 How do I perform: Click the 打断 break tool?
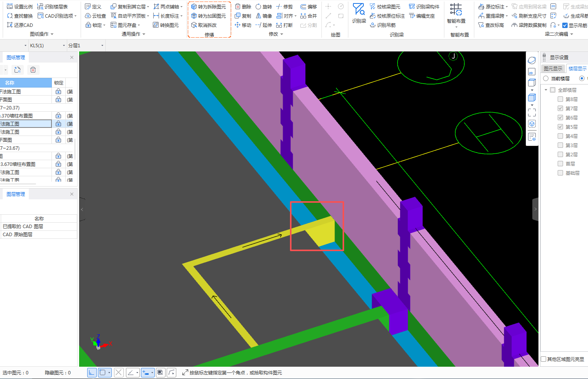(x=285, y=25)
